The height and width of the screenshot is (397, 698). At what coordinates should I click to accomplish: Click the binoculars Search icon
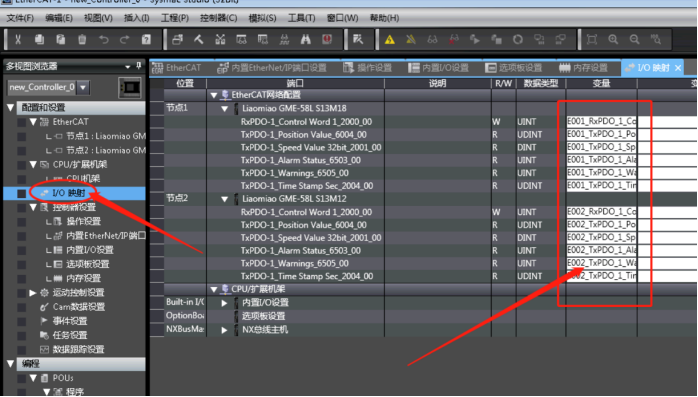[x=305, y=39]
